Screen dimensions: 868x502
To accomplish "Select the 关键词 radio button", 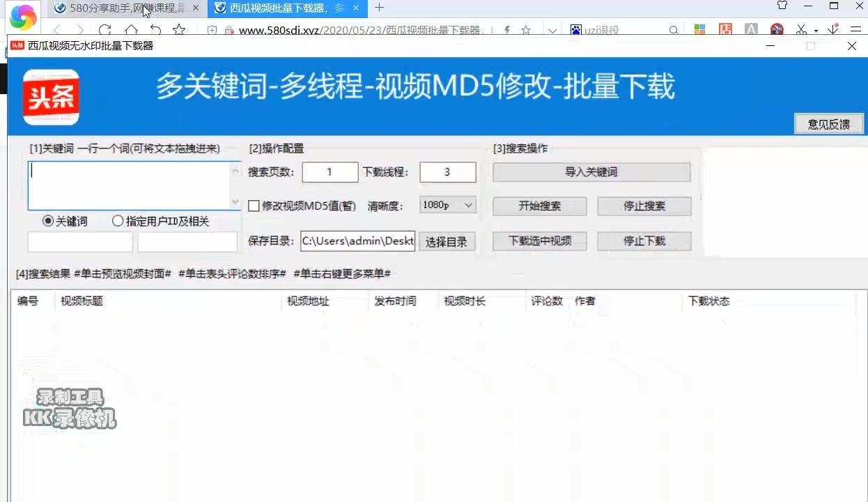I will click(48, 221).
